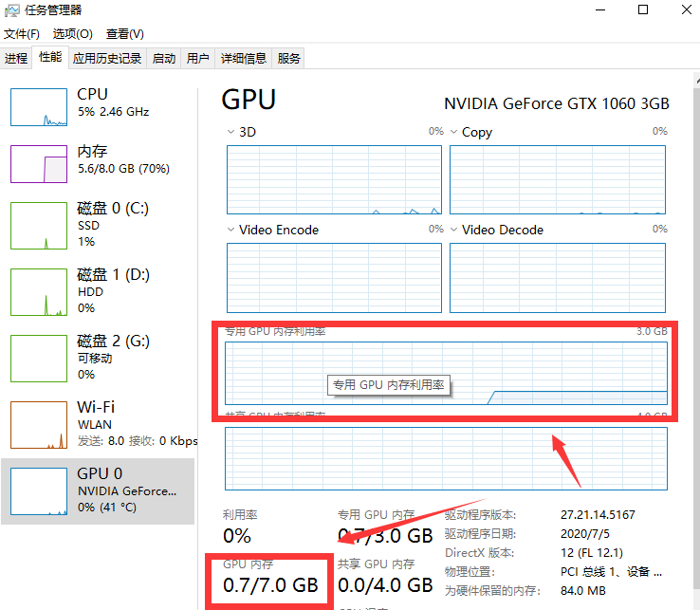Expand the 3D engine graph dropdown
This screenshot has height=610, width=700.
[x=232, y=132]
